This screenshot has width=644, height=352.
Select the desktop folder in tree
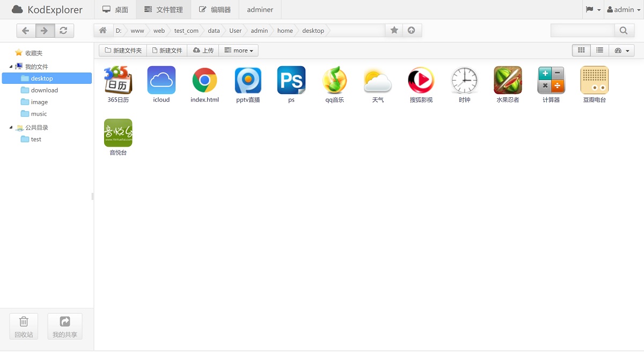47,78
